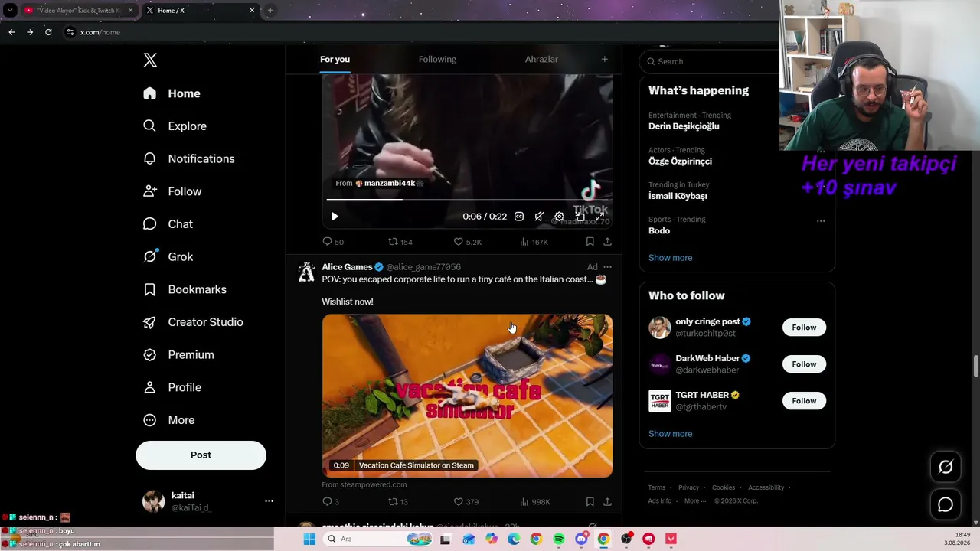Open the İsmail Köybaşı trend
Image resolution: width=980 pixels, height=551 pixels.
pyautogui.click(x=678, y=196)
